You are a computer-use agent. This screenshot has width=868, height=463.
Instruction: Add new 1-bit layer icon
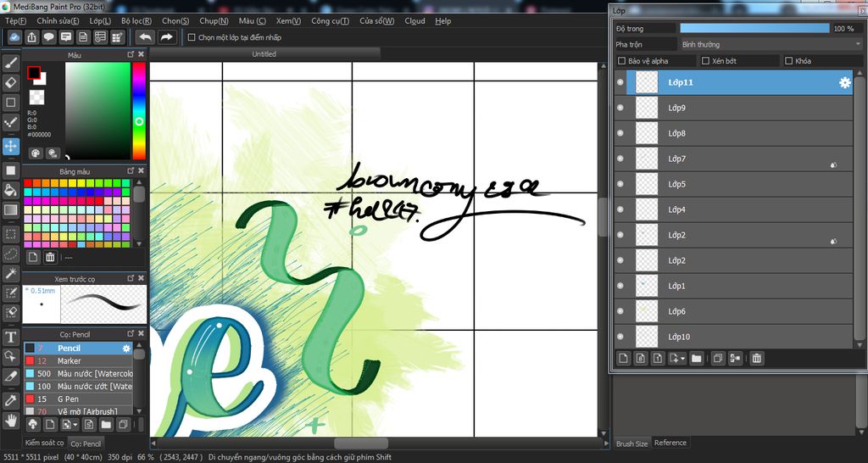657,359
